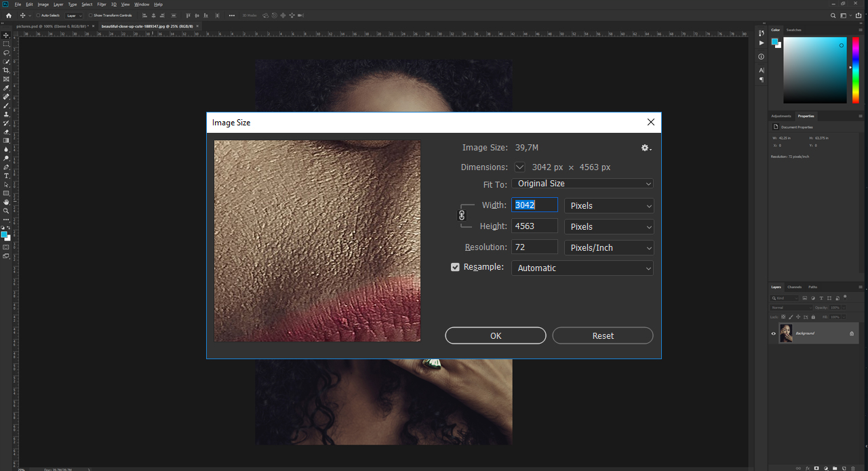Select the Eyedropper tool

coord(6,88)
